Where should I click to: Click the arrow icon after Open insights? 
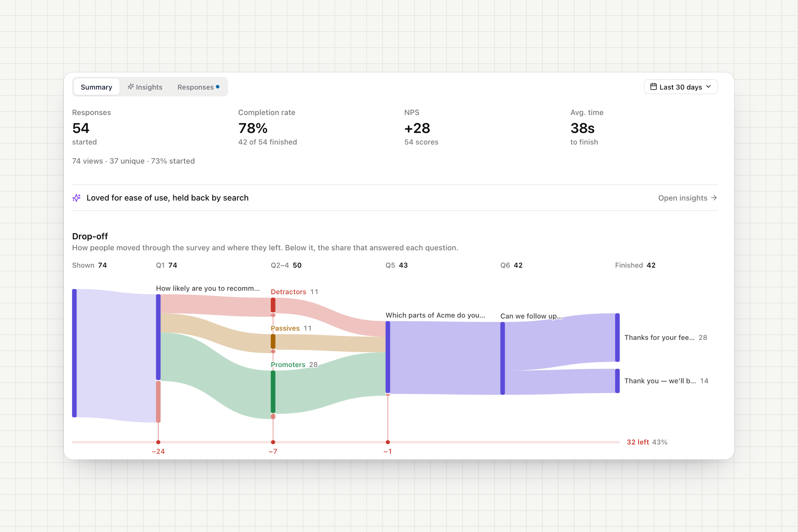coord(714,198)
